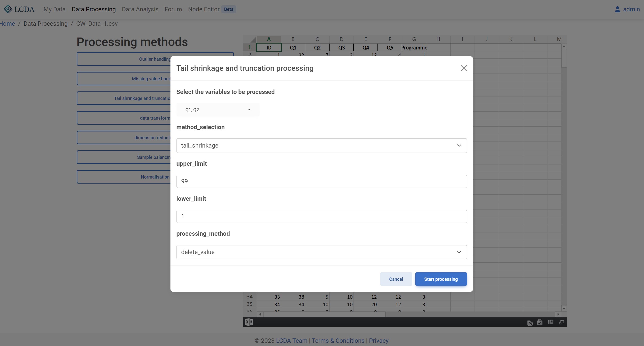
Task: Go to the Forum menu item
Action: tap(173, 9)
